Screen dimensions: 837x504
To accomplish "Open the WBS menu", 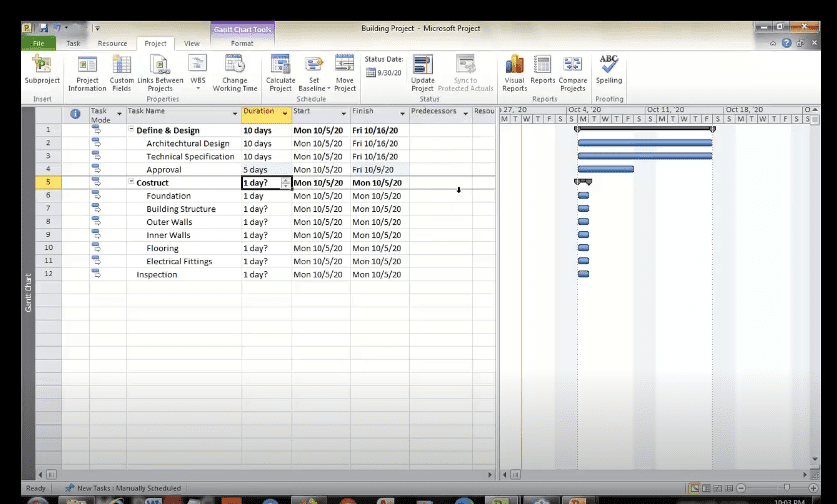I will [x=198, y=72].
